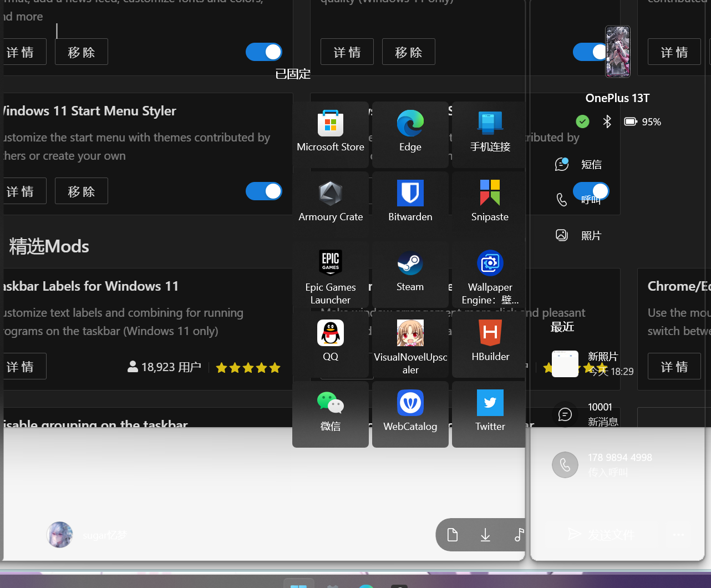Viewport: 711px width, 588px height.
Task: Open Epic Games Launcher
Action: 331,274
